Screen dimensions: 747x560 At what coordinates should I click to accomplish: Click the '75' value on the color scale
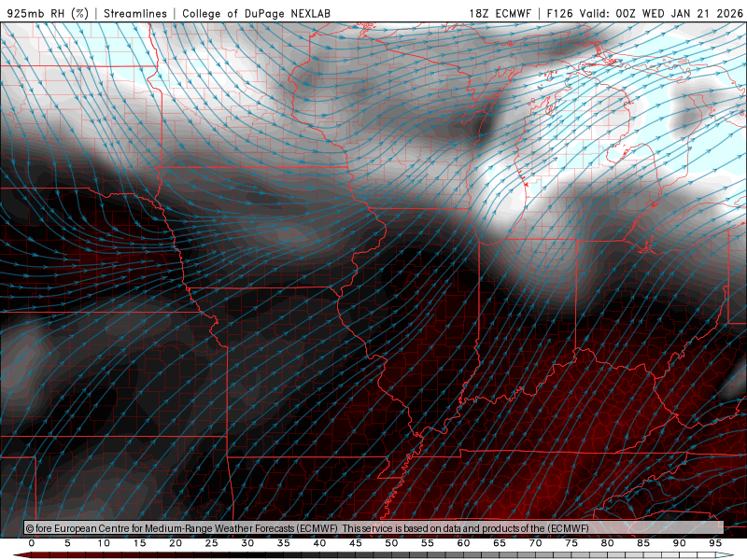point(571,543)
